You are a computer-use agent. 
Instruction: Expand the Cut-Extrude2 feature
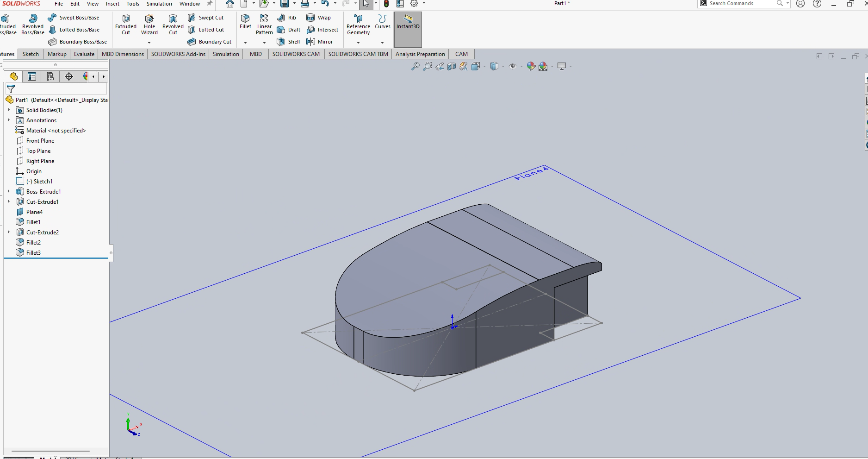pyautogui.click(x=9, y=232)
